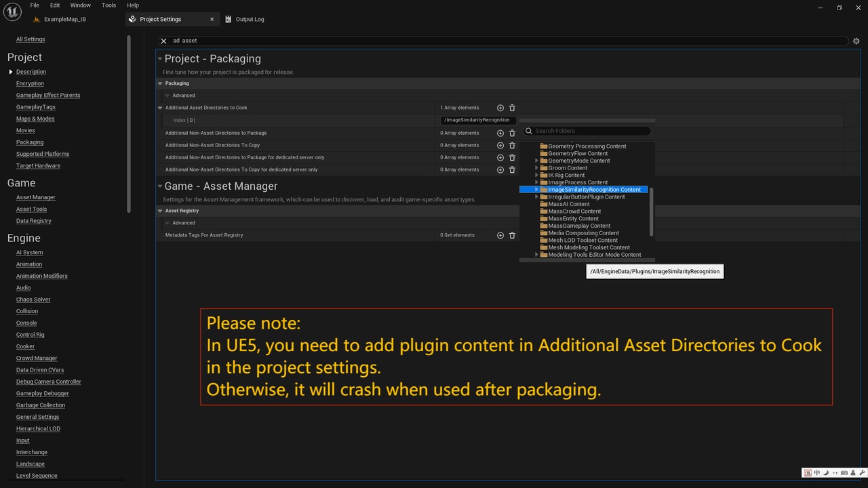Viewport: 868px width, 488px height.
Task: Click the folder list scrollbar
Action: (x=652, y=212)
